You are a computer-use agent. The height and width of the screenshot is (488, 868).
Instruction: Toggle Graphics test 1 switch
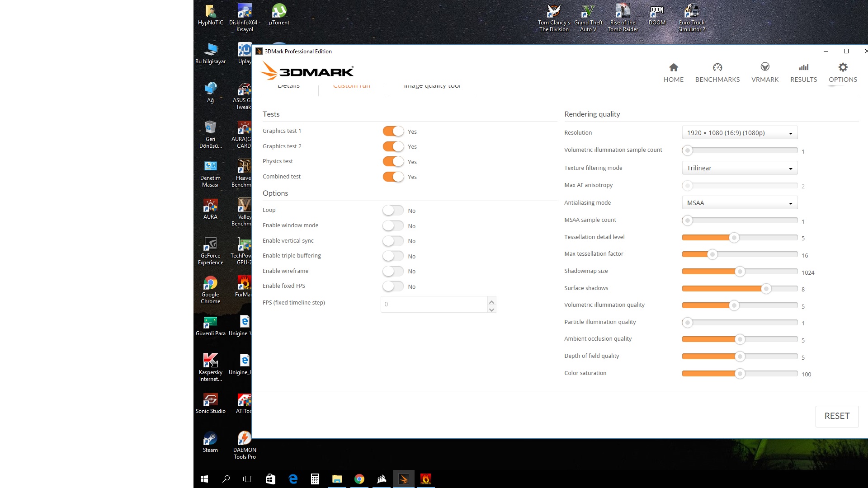[x=393, y=131]
